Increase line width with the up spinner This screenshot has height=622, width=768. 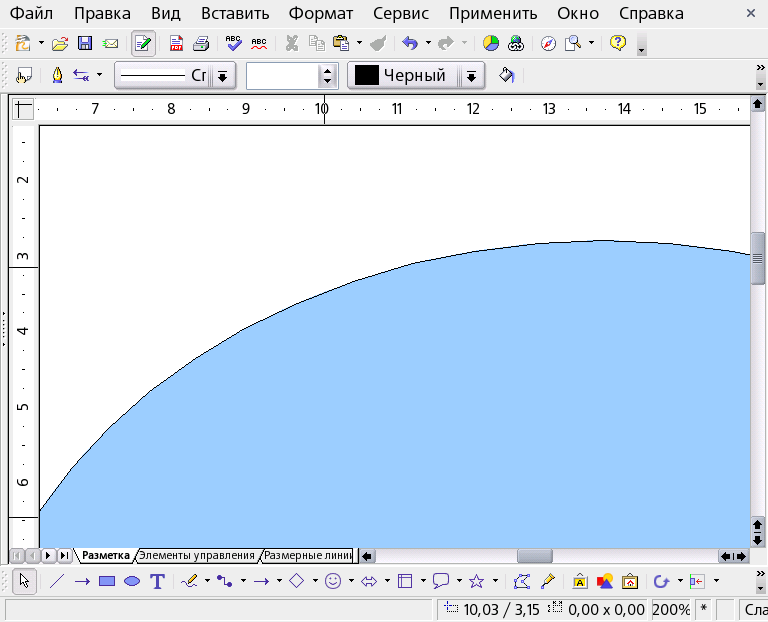point(328,70)
